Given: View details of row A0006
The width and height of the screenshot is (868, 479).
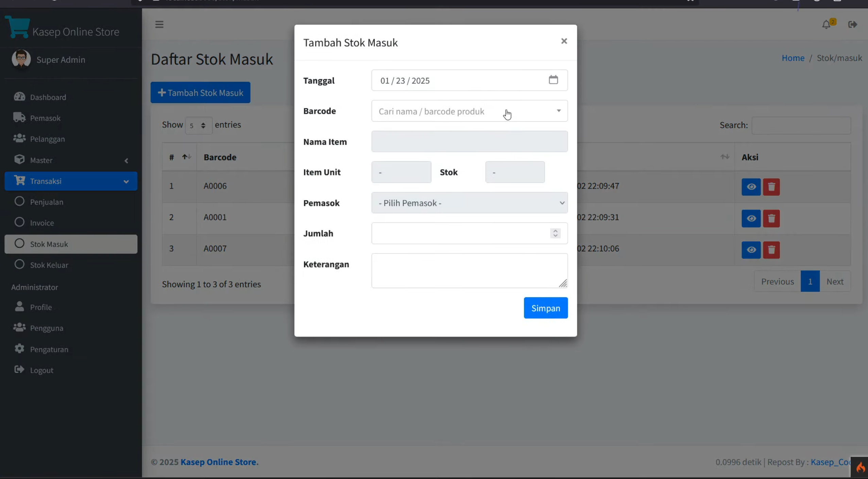Looking at the screenshot, I should pyautogui.click(x=751, y=187).
